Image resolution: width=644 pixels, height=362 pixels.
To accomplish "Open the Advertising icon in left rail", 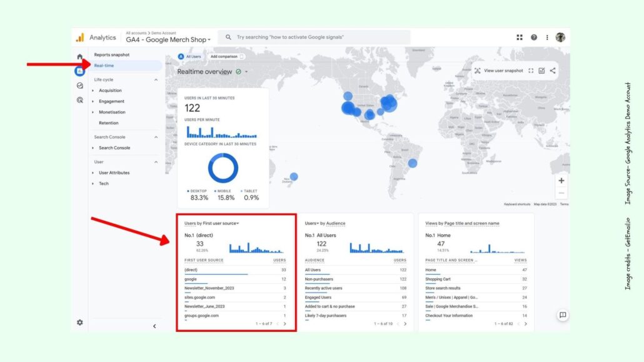I will (x=79, y=100).
